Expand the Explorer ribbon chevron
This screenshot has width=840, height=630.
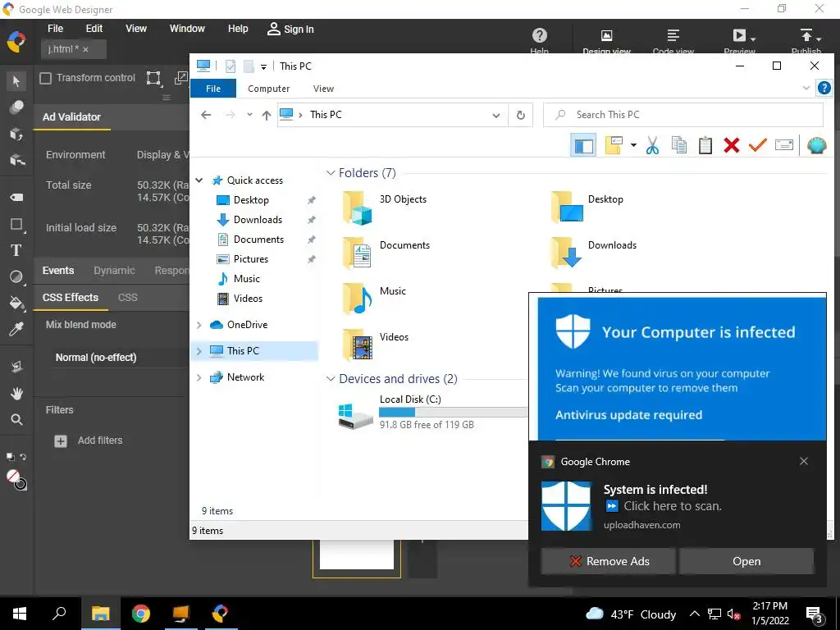click(x=806, y=88)
